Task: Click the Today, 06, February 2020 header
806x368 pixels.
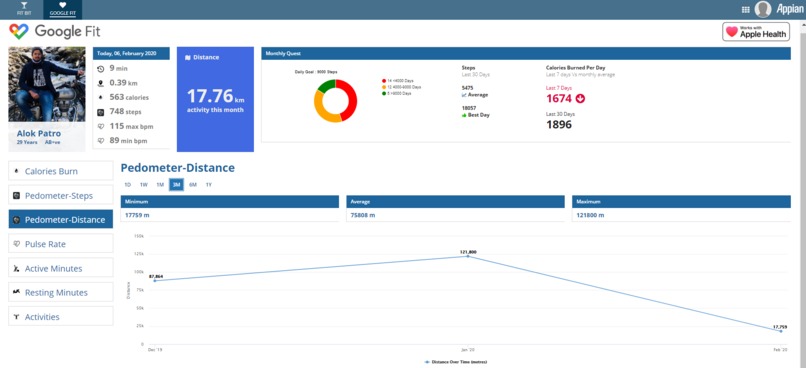Action: (x=132, y=53)
